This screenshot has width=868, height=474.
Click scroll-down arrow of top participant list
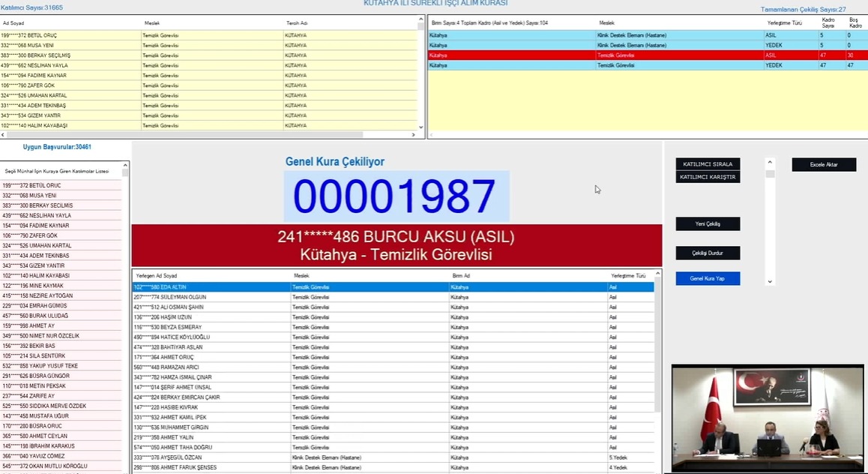tap(421, 127)
